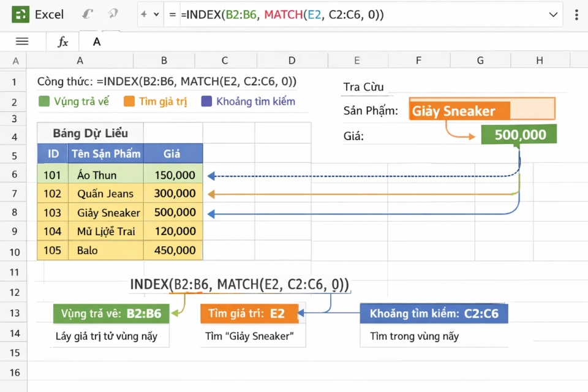The image size is (588, 392).
Task: Select column header B
Action: tap(164, 61)
